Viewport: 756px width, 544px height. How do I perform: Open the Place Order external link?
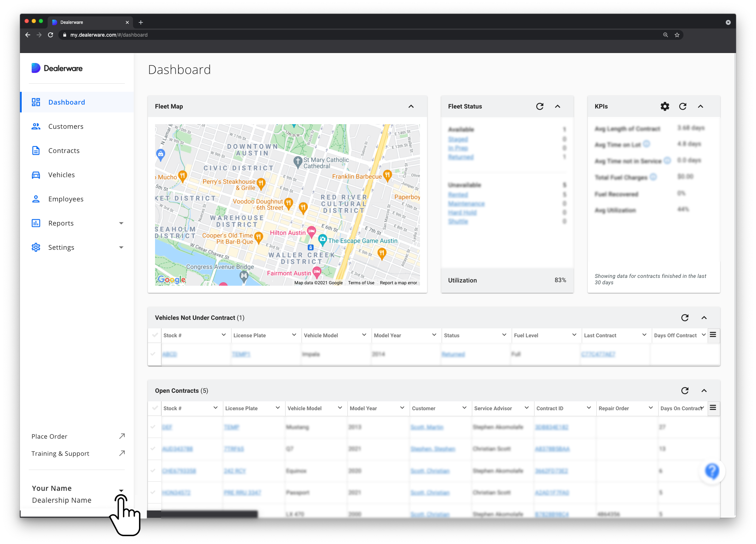pyautogui.click(x=78, y=436)
